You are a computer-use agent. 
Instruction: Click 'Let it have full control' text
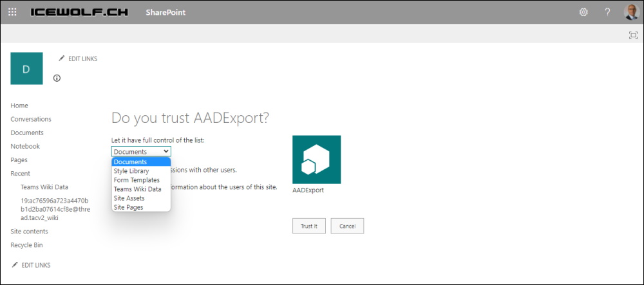click(158, 140)
